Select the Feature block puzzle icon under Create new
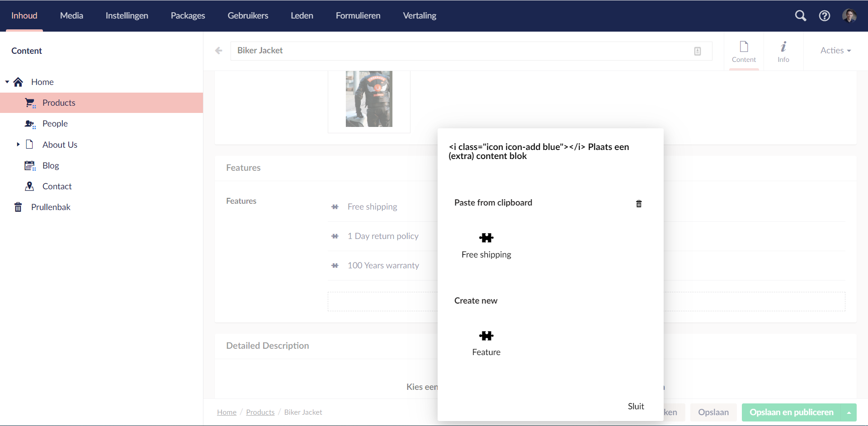Screen dimensions: 868x426 coord(486,336)
